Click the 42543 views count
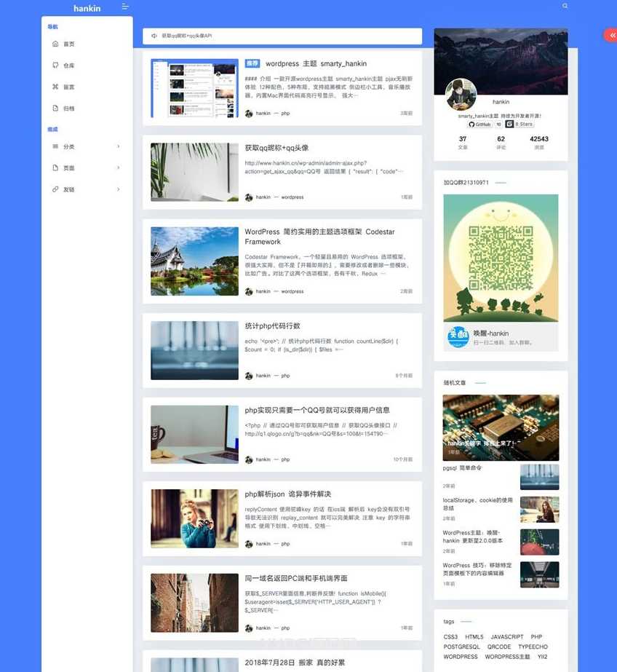 click(x=539, y=139)
